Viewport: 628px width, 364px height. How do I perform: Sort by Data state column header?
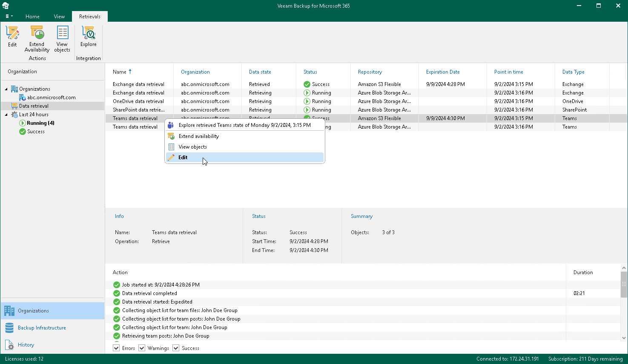point(260,72)
